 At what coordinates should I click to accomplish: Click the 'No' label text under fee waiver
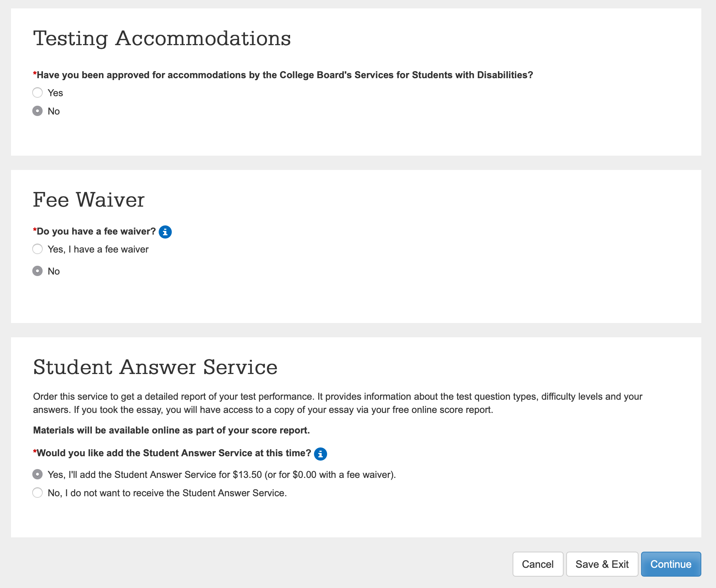click(x=54, y=272)
